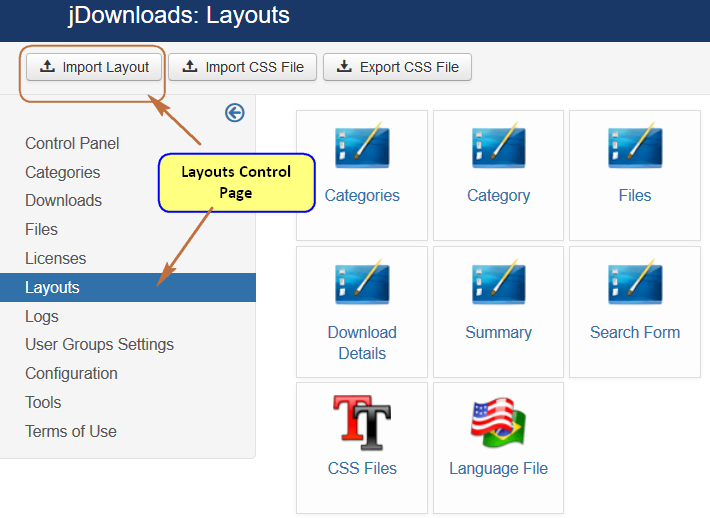Open Terms of Use in sidebar
Image resolution: width=710 pixels, height=518 pixels.
pyautogui.click(x=71, y=432)
